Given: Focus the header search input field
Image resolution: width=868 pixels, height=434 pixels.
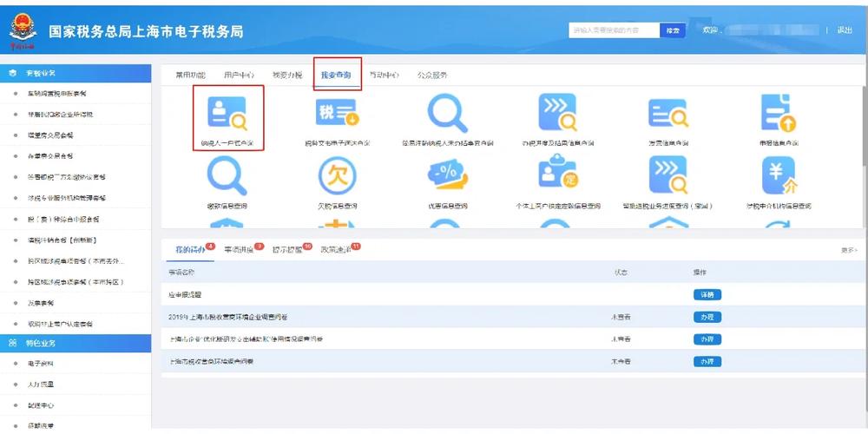Looking at the screenshot, I should 614,30.
